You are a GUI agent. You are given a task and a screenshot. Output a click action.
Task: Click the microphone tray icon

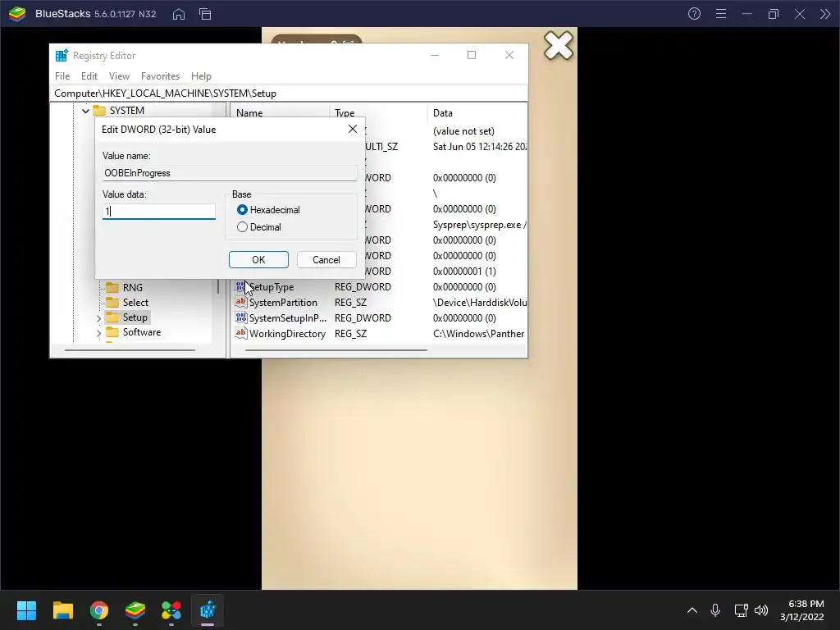point(715,610)
